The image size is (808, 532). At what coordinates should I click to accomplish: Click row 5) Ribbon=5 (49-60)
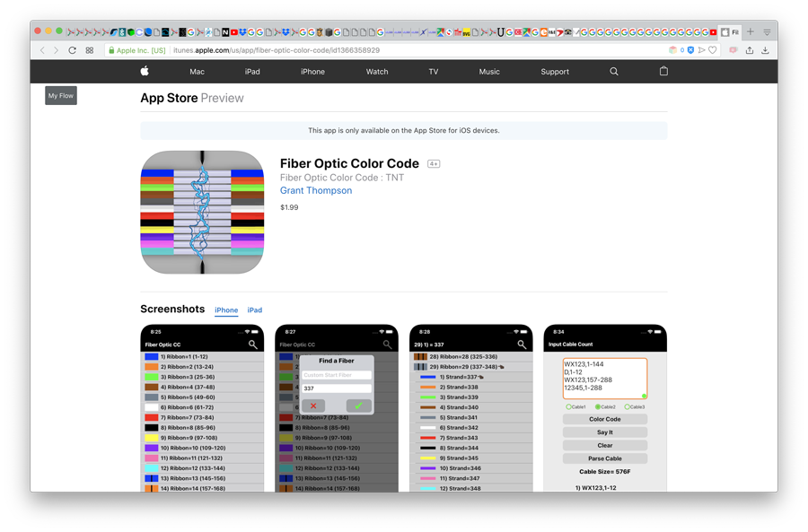tap(202, 397)
